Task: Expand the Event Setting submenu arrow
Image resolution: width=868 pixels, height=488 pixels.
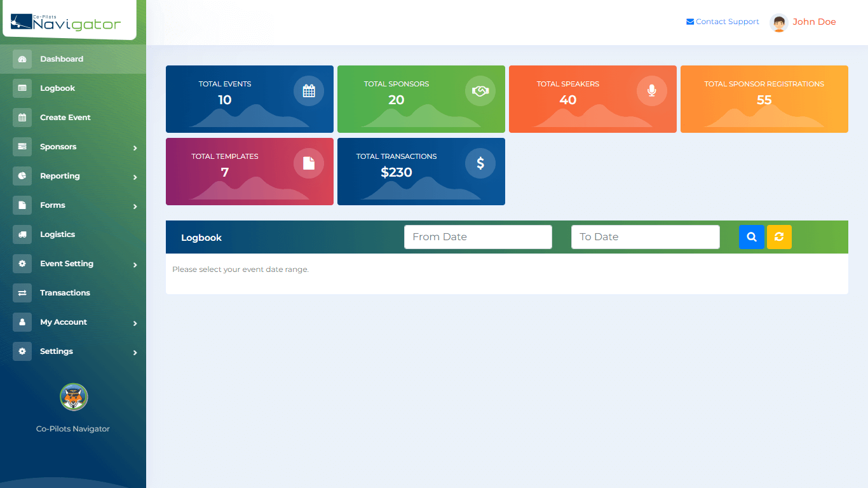Action: (x=135, y=265)
